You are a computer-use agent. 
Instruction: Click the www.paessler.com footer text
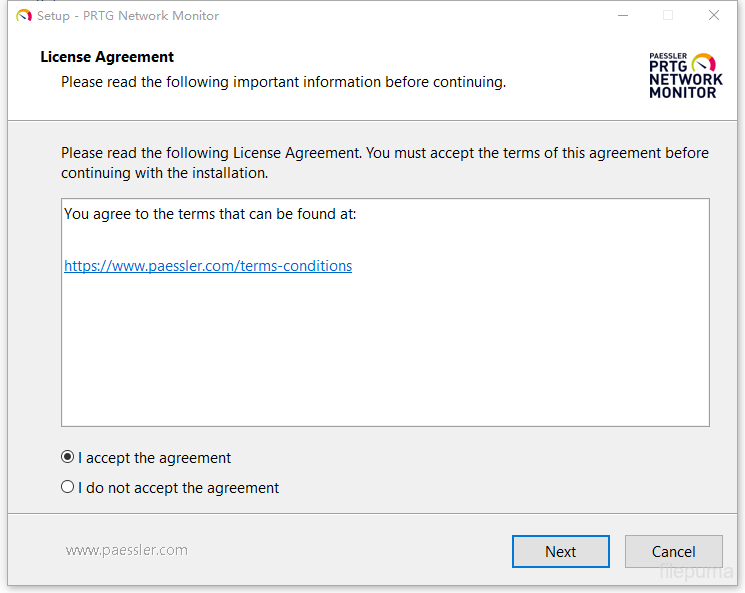click(126, 550)
